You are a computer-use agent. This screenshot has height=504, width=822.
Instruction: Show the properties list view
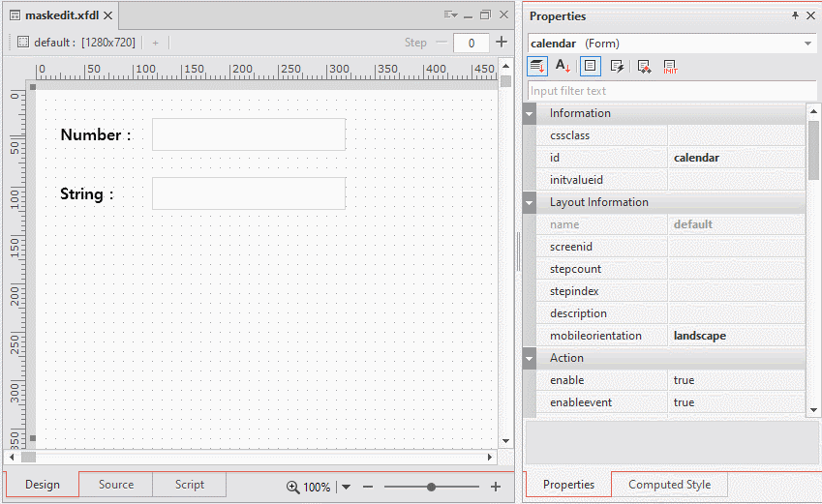point(591,66)
